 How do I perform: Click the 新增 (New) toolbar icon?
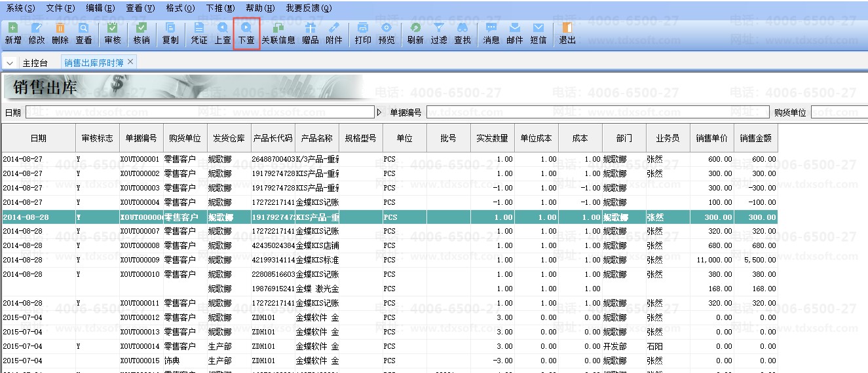[x=13, y=33]
